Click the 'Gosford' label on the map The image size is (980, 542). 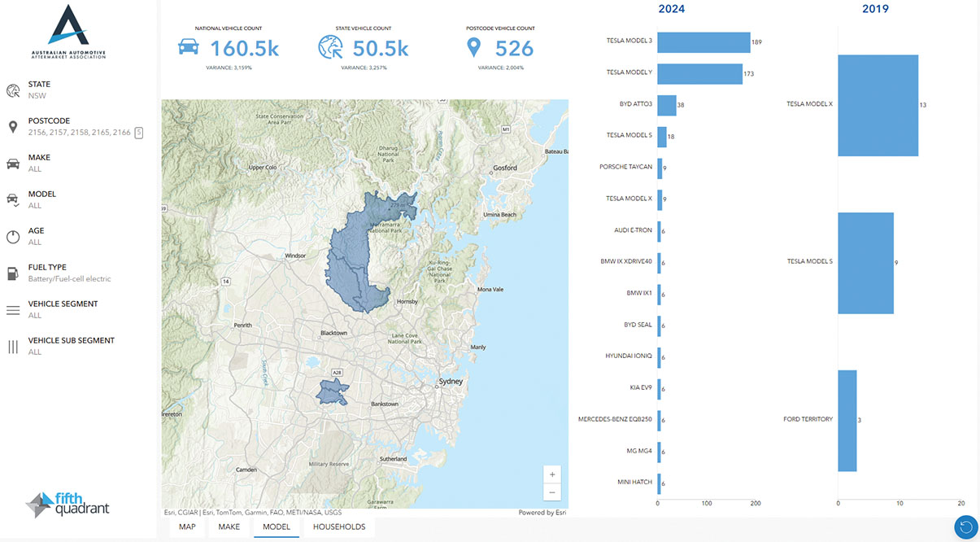(505, 168)
